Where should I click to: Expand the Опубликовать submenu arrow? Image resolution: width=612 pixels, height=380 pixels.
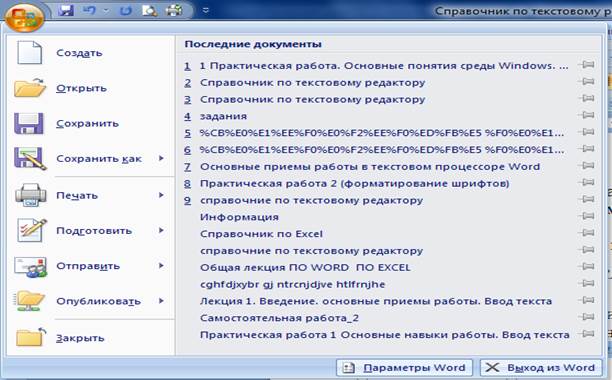pyautogui.click(x=161, y=301)
